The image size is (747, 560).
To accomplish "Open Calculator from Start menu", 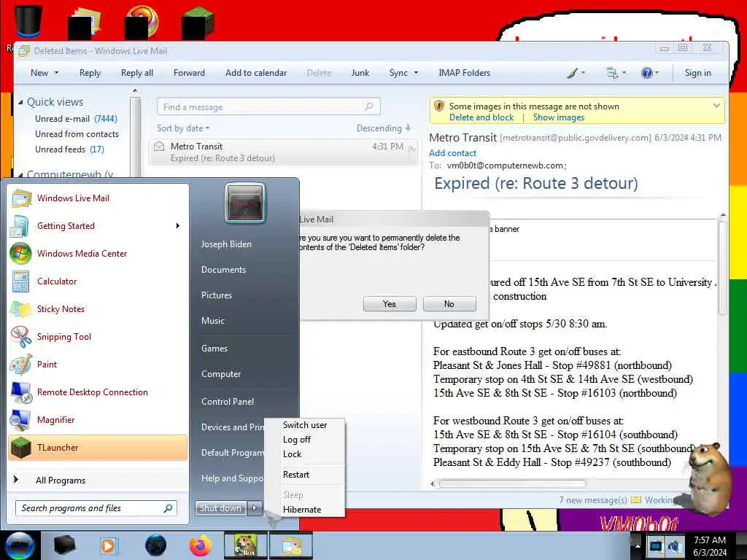I will 98,281.
